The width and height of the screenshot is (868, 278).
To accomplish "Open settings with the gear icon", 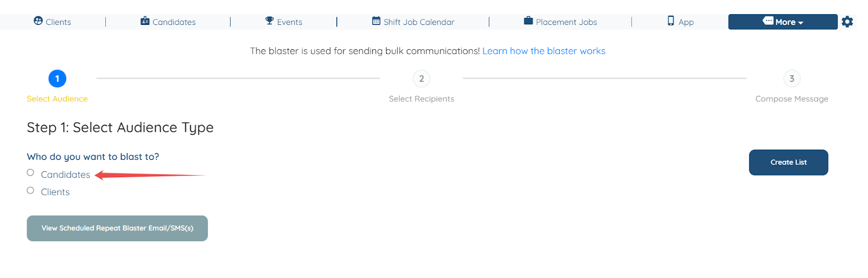I will [847, 22].
